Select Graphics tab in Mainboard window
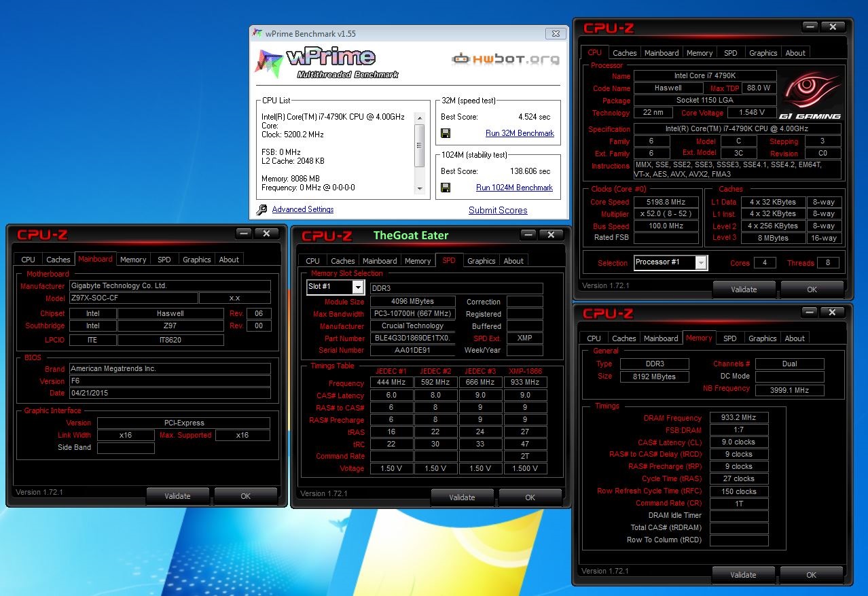 point(197,260)
